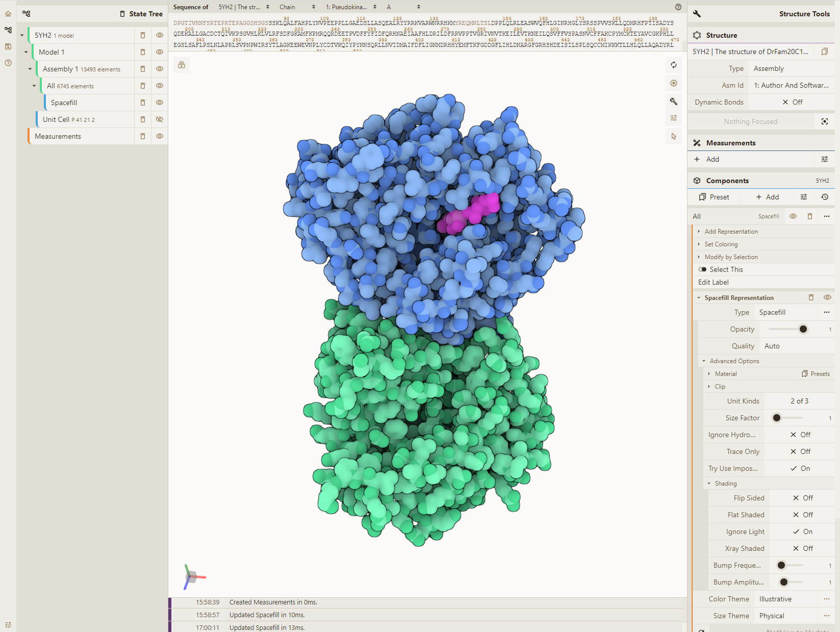This screenshot has height=632, width=840.
Task: Click the reset camera icon in viewport
Action: [x=674, y=65]
